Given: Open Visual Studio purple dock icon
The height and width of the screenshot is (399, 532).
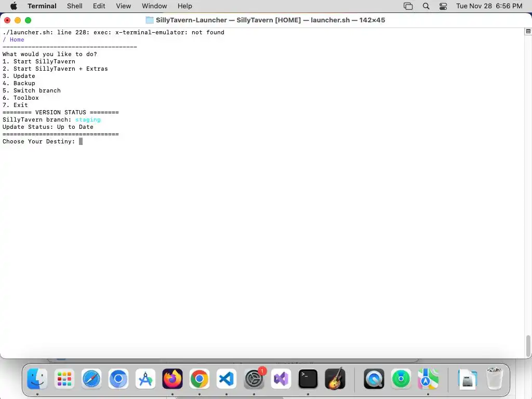Looking at the screenshot, I should [281, 379].
